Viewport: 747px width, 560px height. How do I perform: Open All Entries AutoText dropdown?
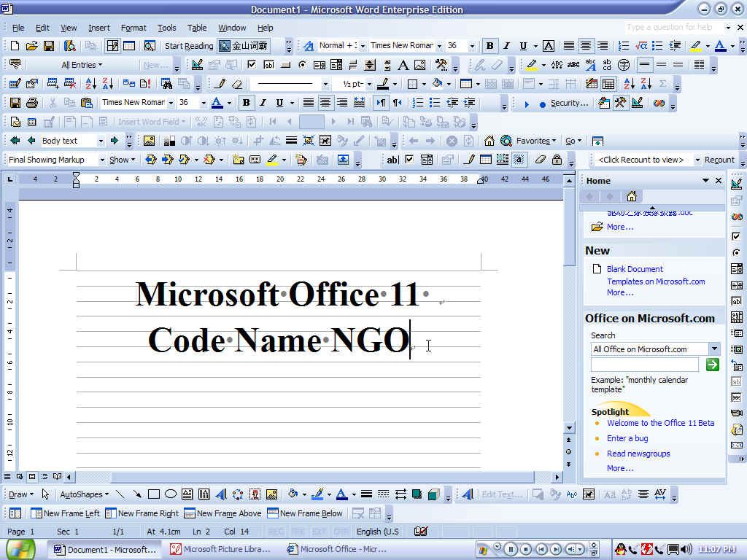(82, 65)
